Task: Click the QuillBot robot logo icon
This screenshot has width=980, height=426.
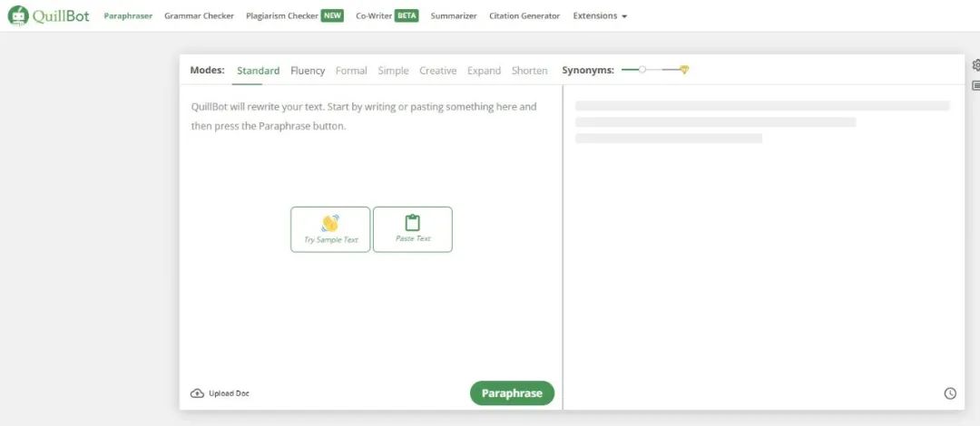Action: (18, 15)
